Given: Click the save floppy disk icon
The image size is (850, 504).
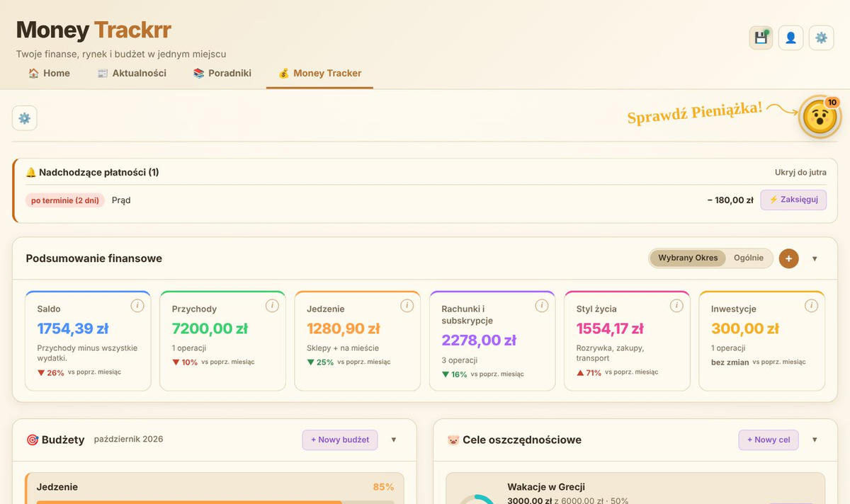Looking at the screenshot, I should [x=761, y=38].
